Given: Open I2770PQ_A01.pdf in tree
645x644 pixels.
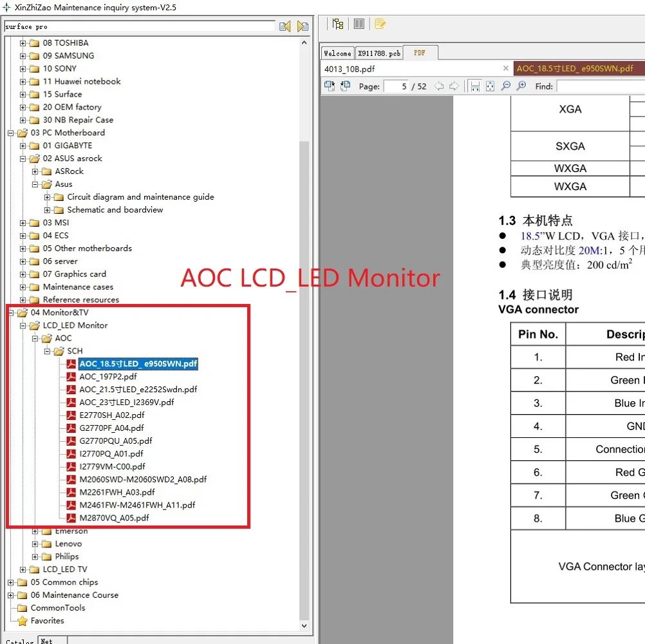Looking at the screenshot, I should pyautogui.click(x=111, y=453).
